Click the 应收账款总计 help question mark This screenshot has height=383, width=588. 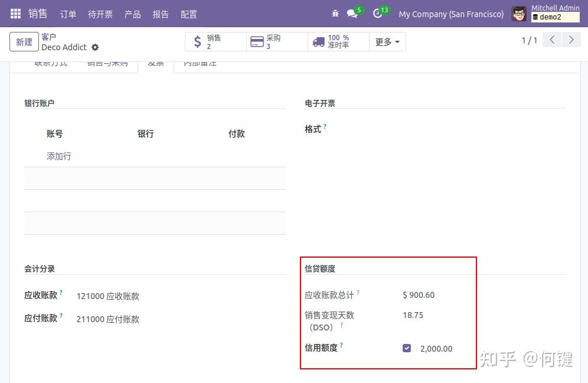358,291
